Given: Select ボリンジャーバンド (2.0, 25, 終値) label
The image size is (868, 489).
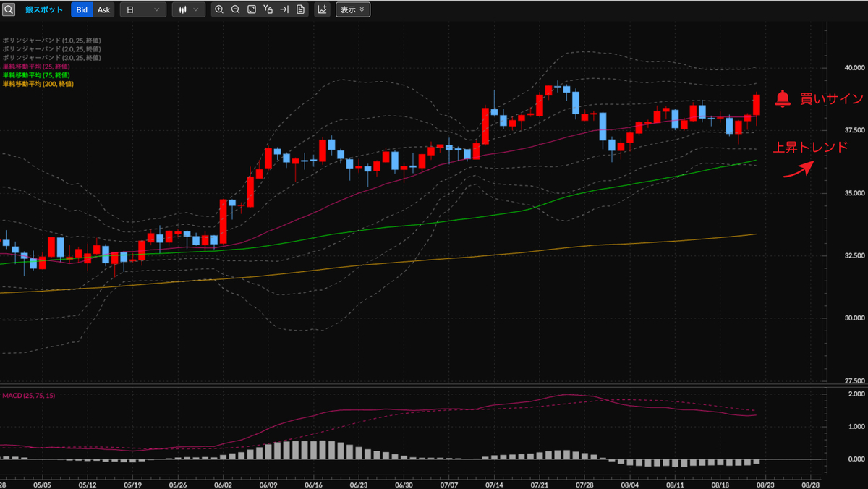Looking at the screenshot, I should [x=51, y=49].
